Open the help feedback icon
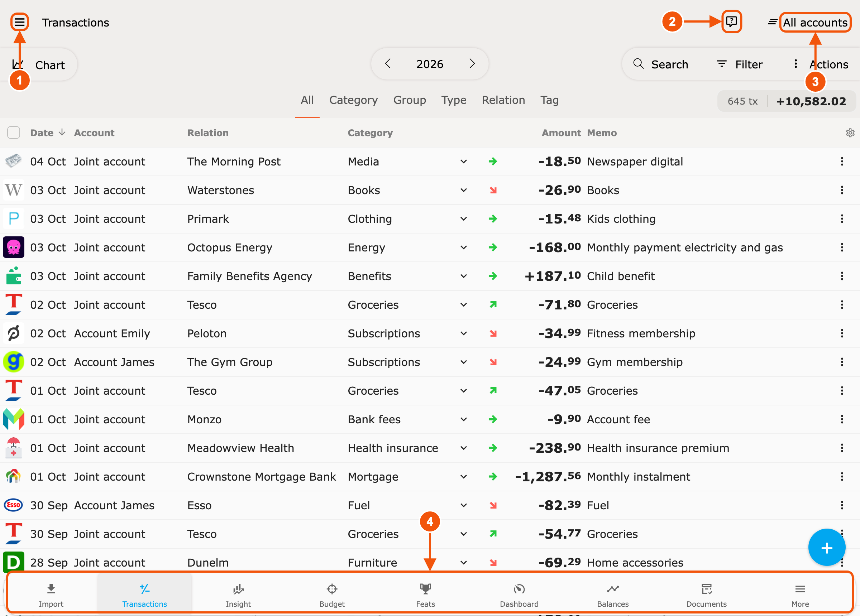The image size is (860, 616). (731, 21)
